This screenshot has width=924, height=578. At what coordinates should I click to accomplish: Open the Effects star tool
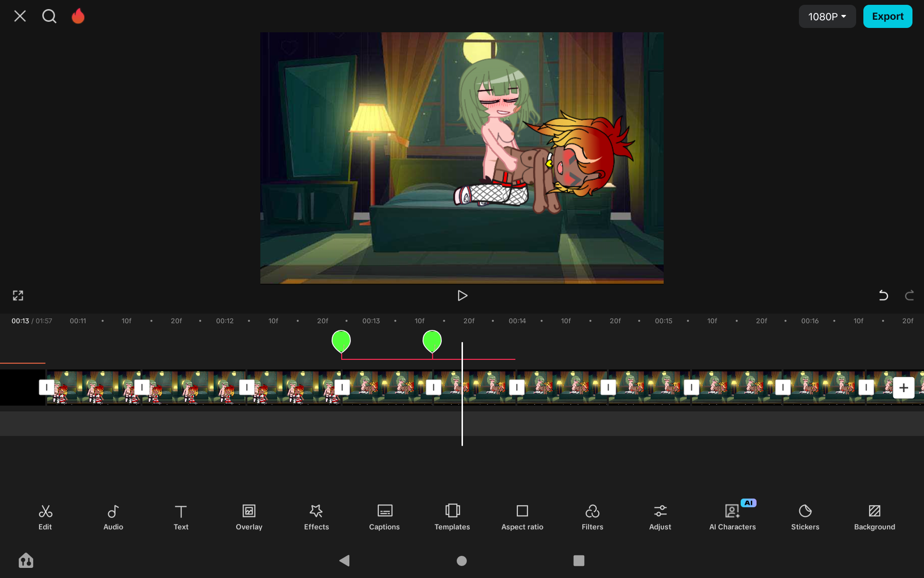point(316,516)
